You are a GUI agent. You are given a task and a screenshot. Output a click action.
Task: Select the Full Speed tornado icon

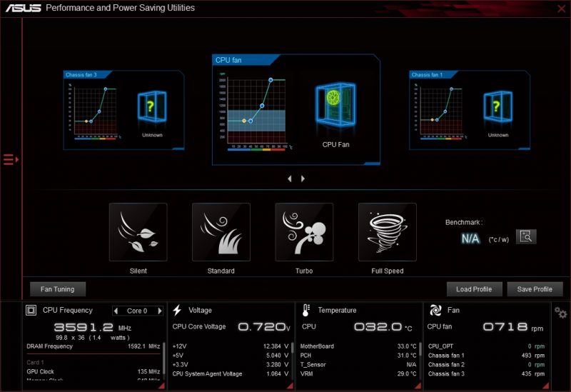click(387, 232)
